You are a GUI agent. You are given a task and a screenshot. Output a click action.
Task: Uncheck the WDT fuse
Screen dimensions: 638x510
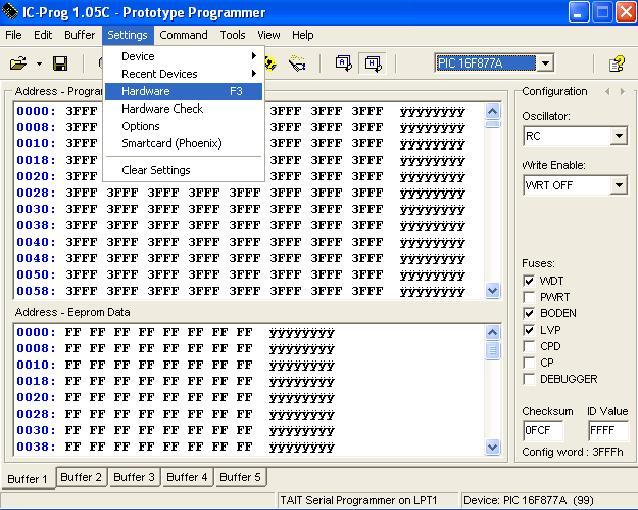click(529, 281)
